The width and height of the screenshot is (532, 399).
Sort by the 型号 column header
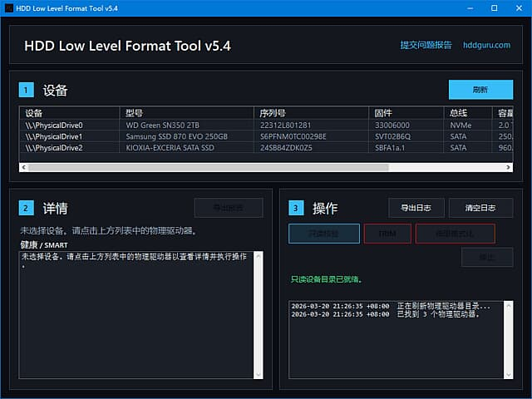[x=186, y=113]
